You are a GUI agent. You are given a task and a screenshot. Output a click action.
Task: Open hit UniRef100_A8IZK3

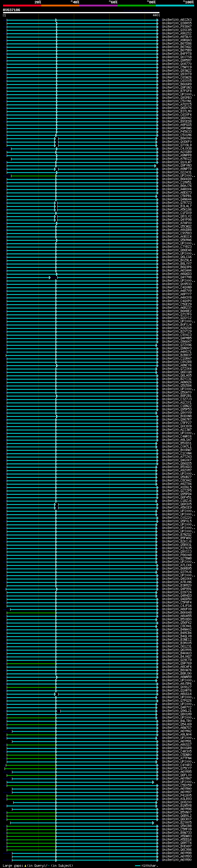click(177, 20)
